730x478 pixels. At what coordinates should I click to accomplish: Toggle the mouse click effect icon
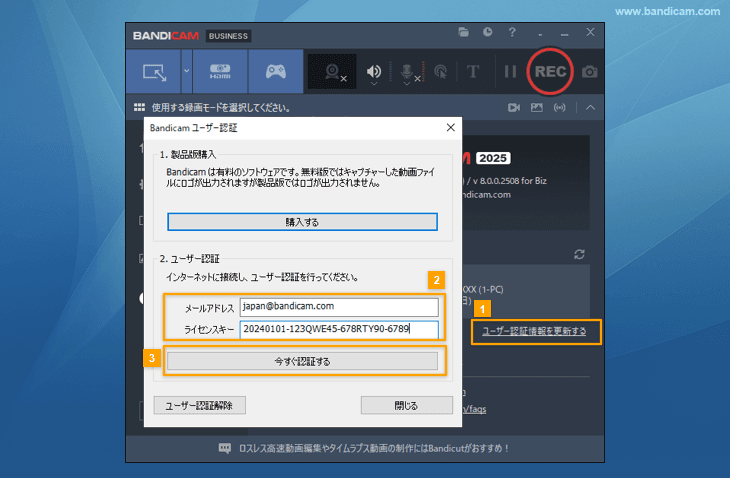coord(440,72)
